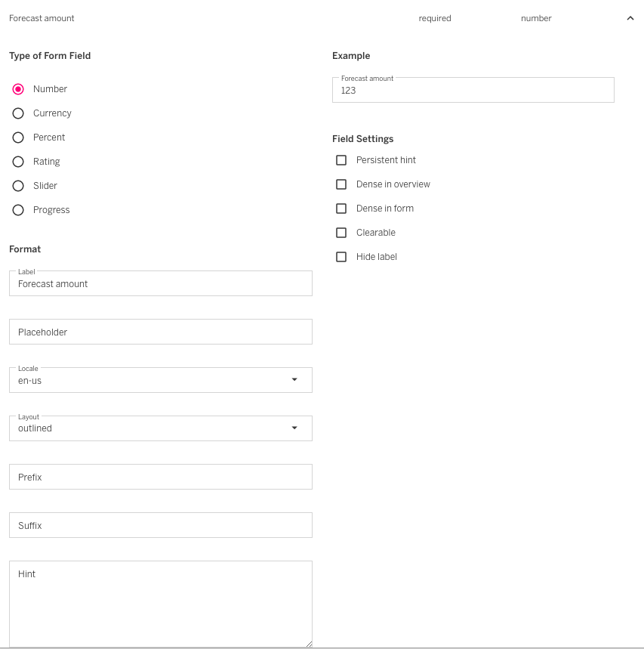Collapse the Forecast amount panel chevron
Screen dimensions: 644x649
[x=630, y=19]
